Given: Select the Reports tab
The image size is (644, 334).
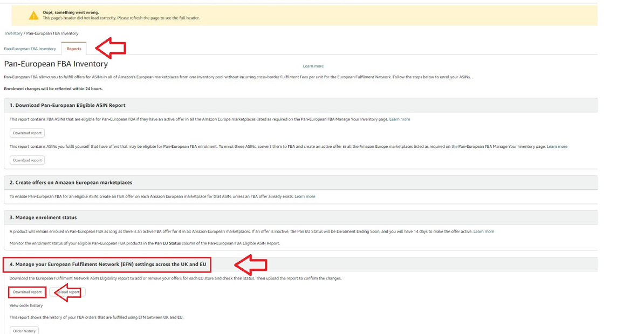Looking at the screenshot, I should click(x=74, y=49).
